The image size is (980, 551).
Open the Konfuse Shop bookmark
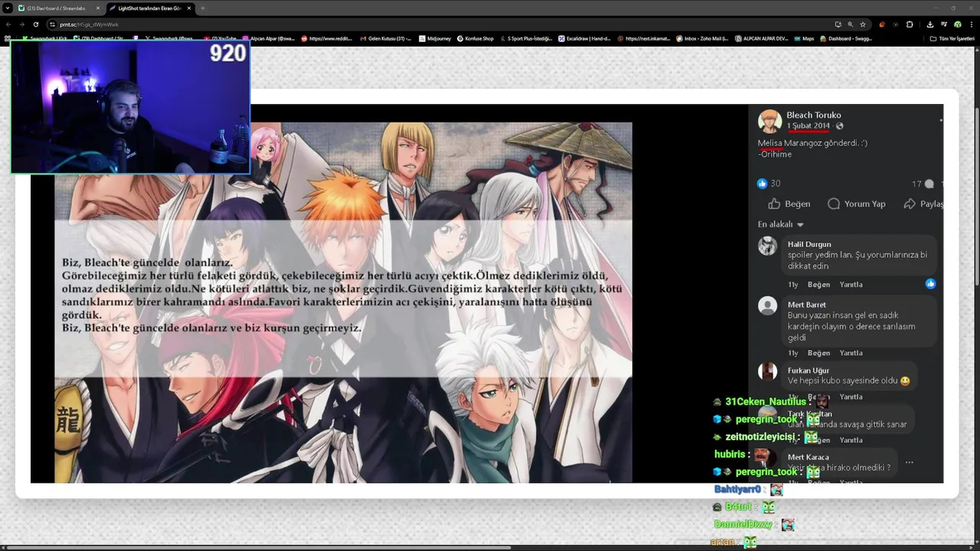click(475, 38)
